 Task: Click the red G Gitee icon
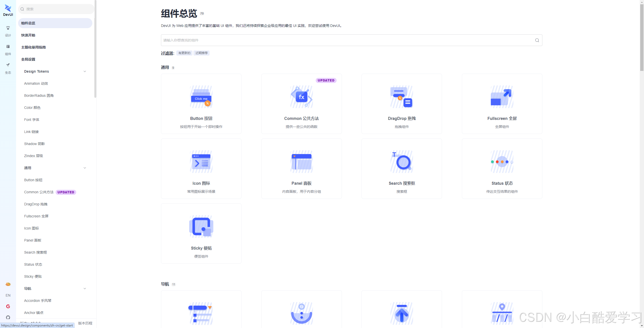pyautogui.click(x=8, y=306)
